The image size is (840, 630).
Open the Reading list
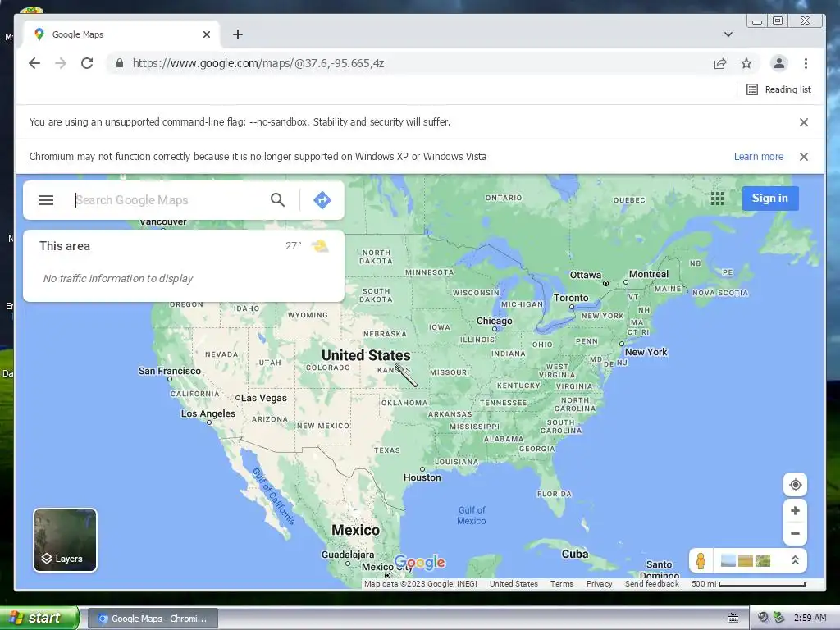coord(778,89)
